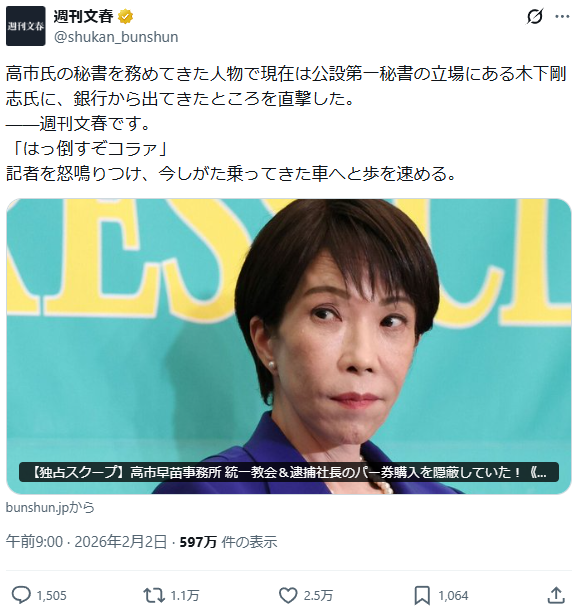
Task: Click the 1,064 bookmarks count
Action: (x=453, y=596)
